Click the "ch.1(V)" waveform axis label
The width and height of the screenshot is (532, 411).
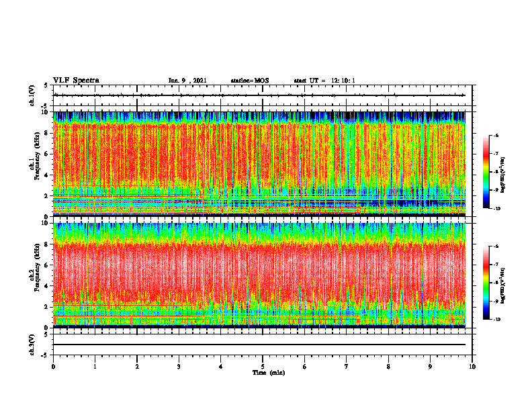[x=32, y=95]
